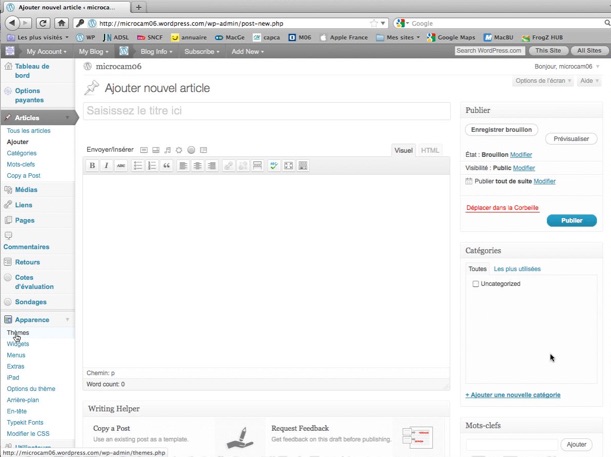Collapse the Apparence sidebar section arrow

tap(67, 319)
